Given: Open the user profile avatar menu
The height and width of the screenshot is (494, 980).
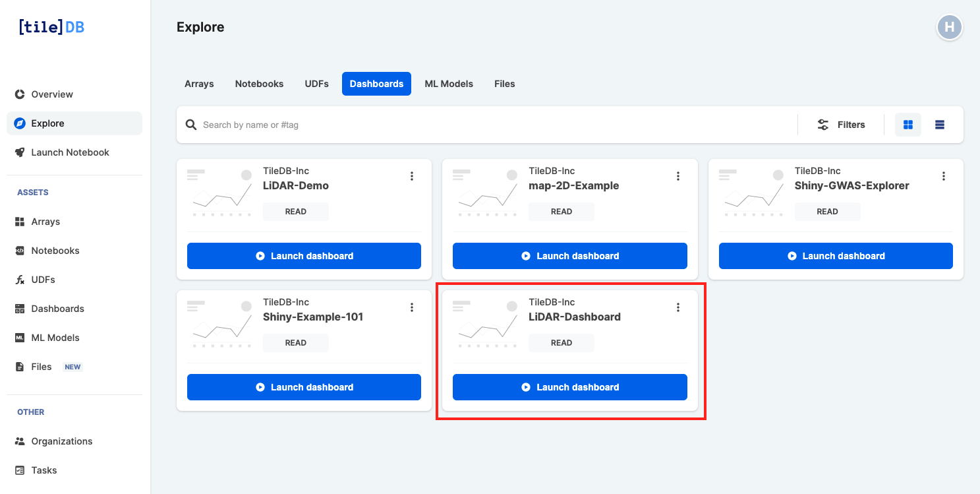Looking at the screenshot, I should [x=950, y=27].
